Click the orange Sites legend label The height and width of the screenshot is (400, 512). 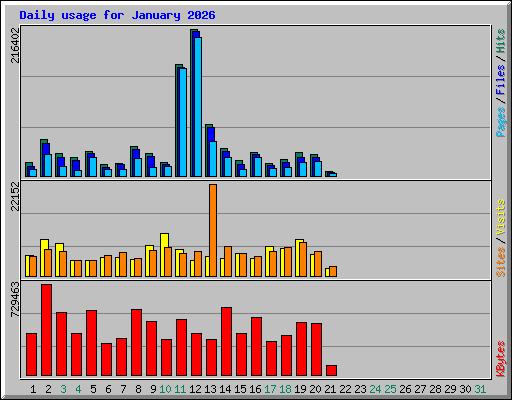500,262
